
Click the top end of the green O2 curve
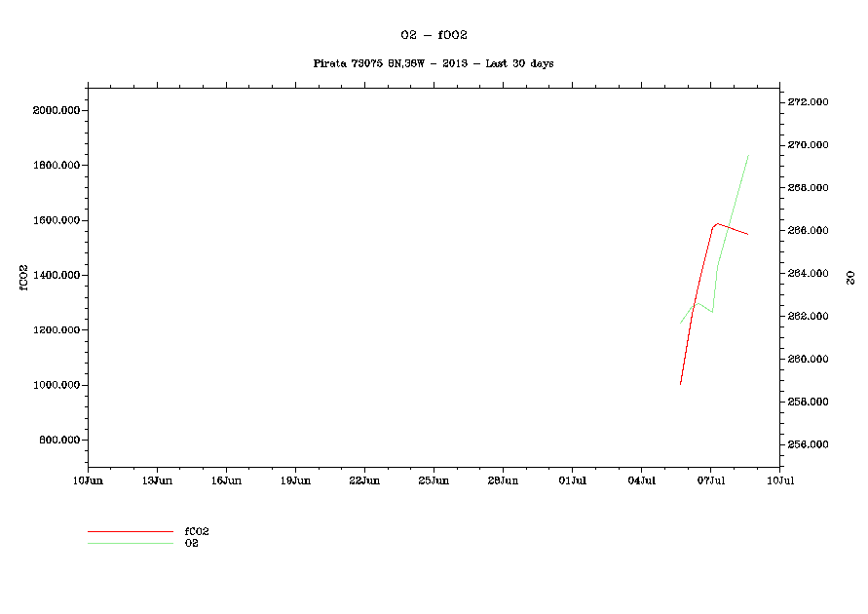point(747,156)
